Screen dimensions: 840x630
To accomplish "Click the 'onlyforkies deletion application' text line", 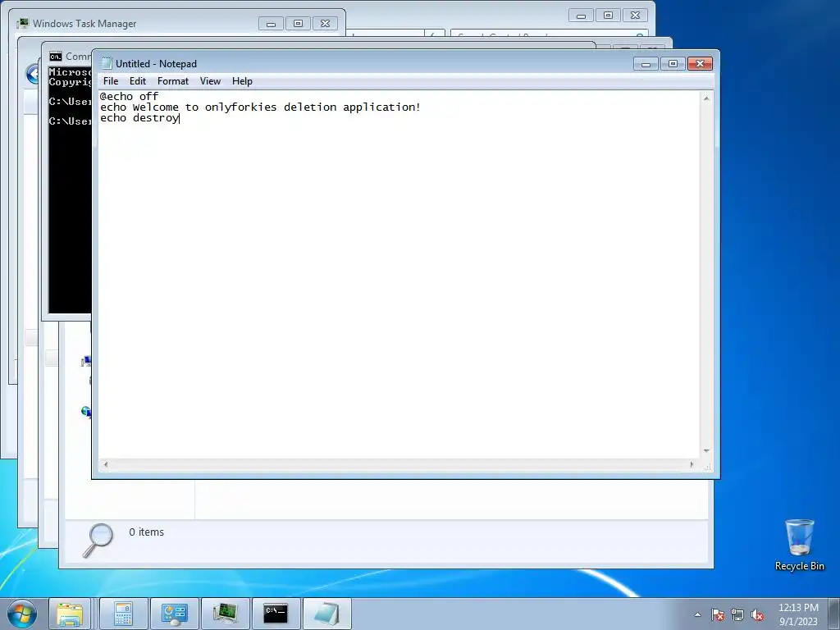I will pyautogui.click(x=260, y=107).
